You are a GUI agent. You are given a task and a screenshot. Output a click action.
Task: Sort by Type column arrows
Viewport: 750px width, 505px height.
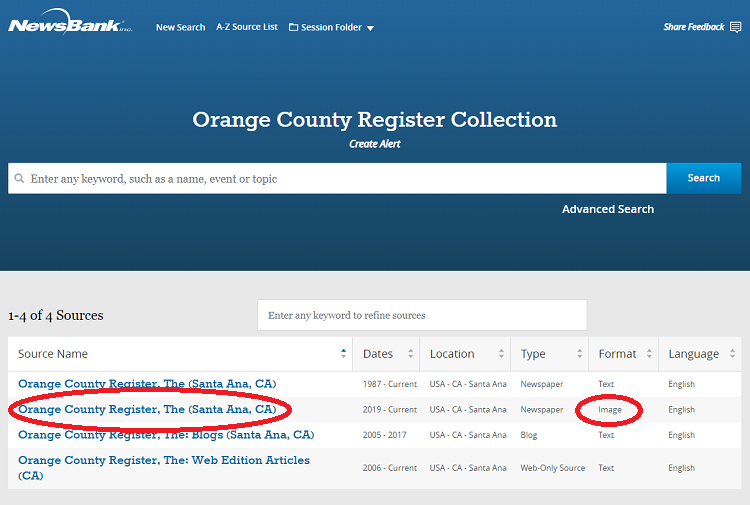click(579, 353)
